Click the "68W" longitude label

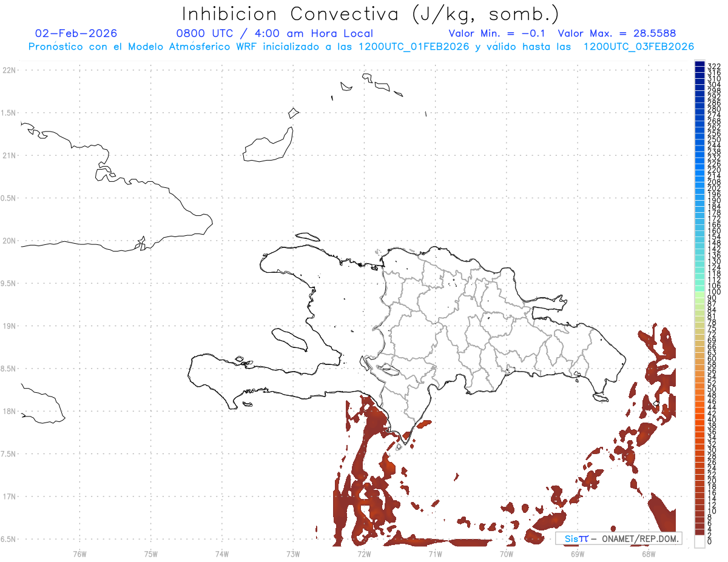click(649, 553)
